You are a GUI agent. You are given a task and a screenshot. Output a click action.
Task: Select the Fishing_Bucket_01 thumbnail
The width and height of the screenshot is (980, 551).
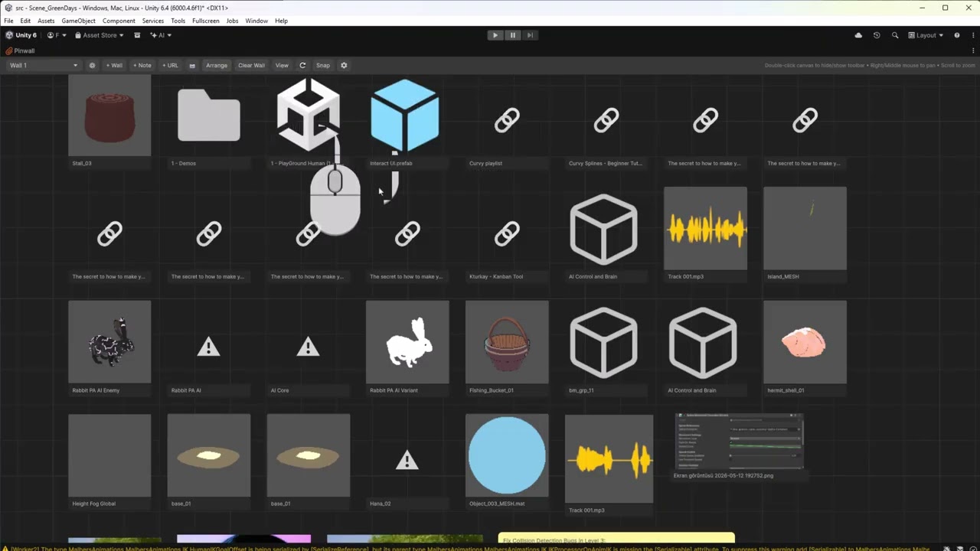[507, 342]
